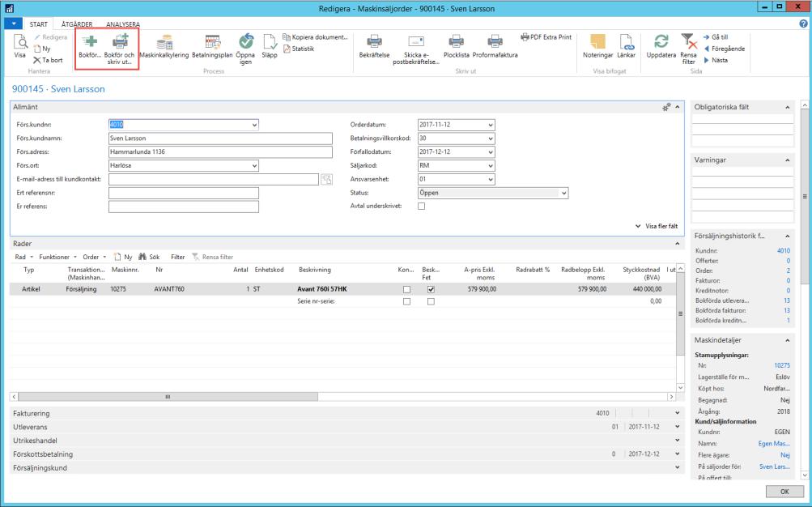The height and width of the screenshot is (507, 812).
Task: Open the Order menu in Rader
Action: pyautogui.click(x=94, y=257)
